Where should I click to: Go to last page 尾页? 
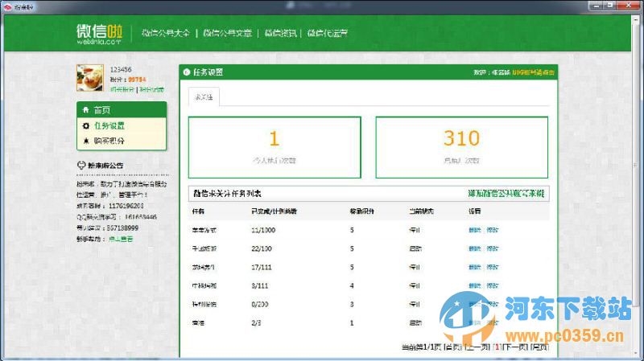[x=539, y=347]
